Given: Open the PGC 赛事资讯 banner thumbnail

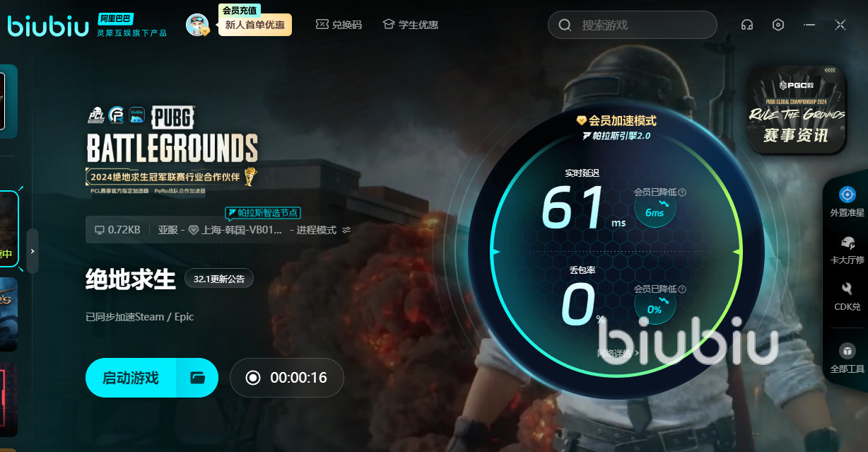Looking at the screenshot, I should 797,110.
